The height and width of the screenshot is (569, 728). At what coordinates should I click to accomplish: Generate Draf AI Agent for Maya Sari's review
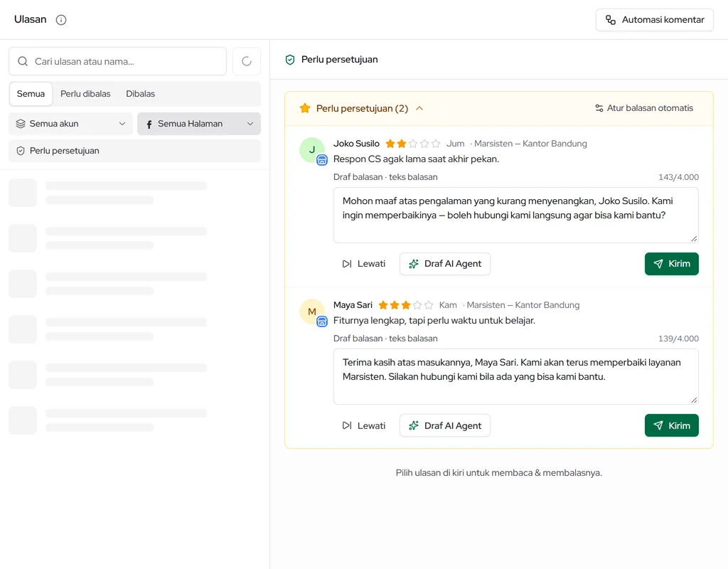[x=445, y=425]
